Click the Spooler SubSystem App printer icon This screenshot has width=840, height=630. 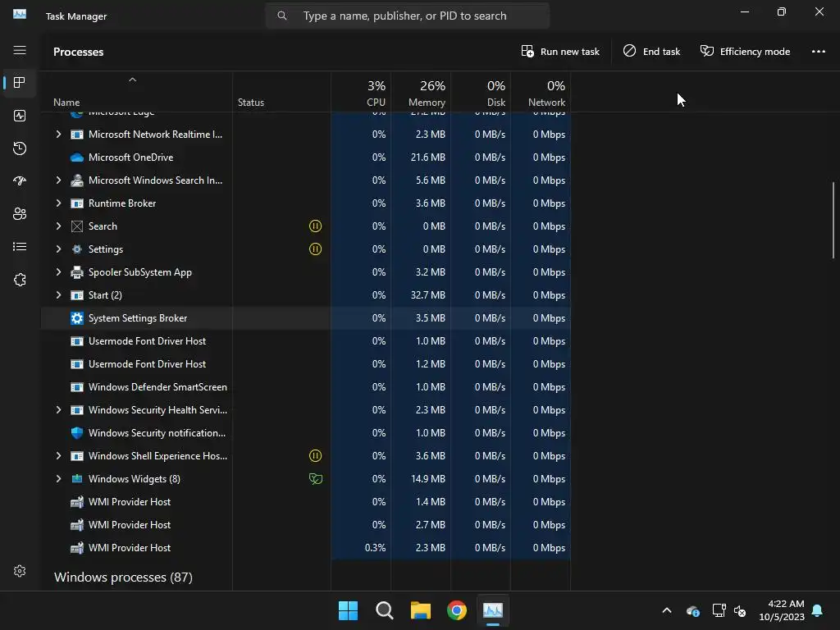tap(77, 272)
